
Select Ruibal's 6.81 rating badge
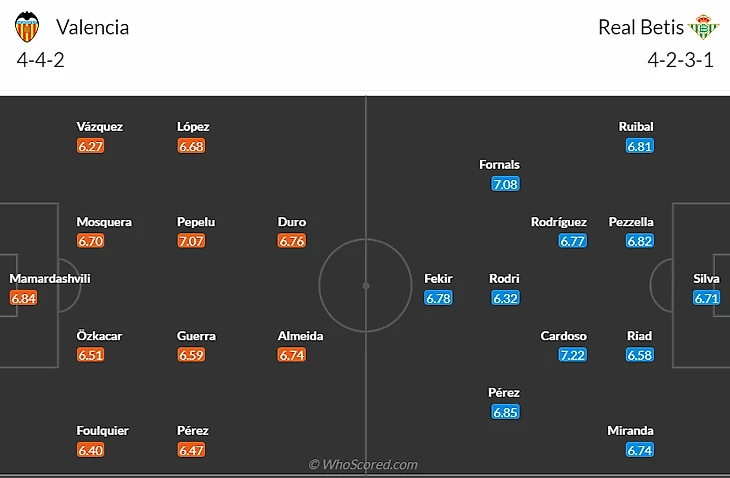pos(640,146)
